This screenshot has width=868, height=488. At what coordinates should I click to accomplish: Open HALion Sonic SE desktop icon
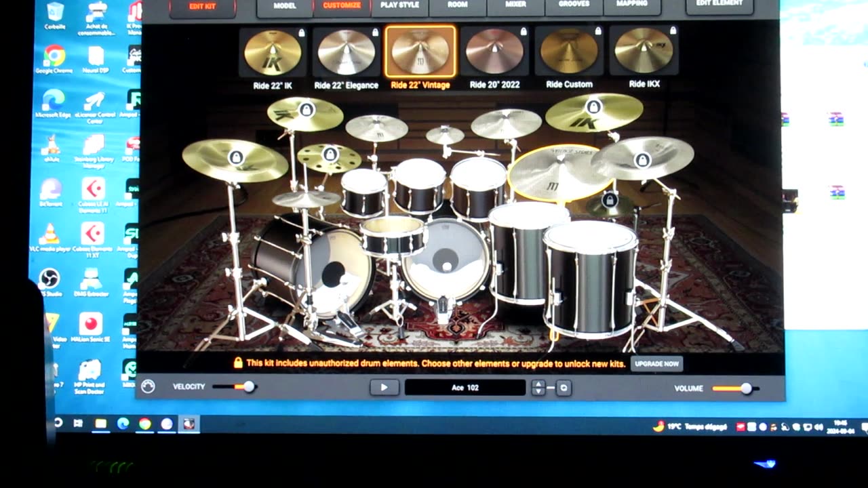coord(90,327)
